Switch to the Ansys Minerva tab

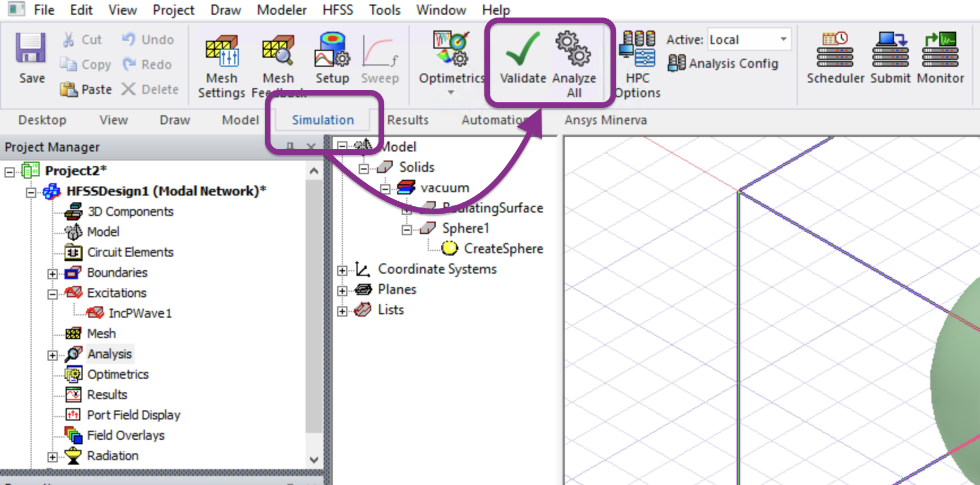point(605,120)
